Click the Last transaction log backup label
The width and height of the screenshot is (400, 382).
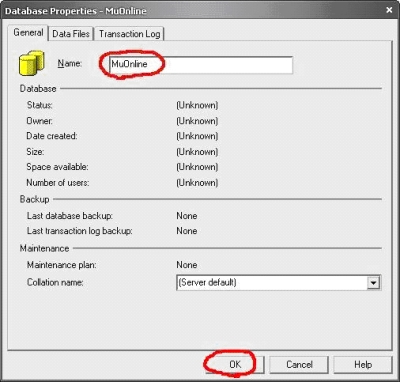tap(80, 231)
